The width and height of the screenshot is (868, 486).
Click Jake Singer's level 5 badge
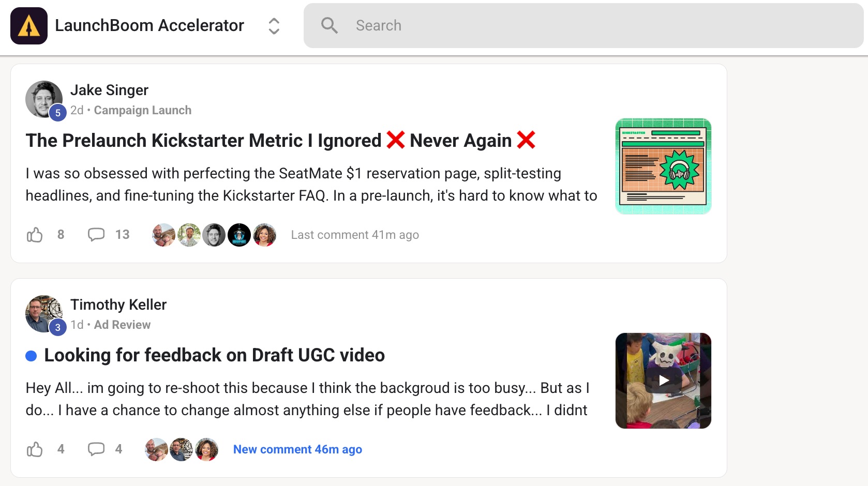pos(58,113)
